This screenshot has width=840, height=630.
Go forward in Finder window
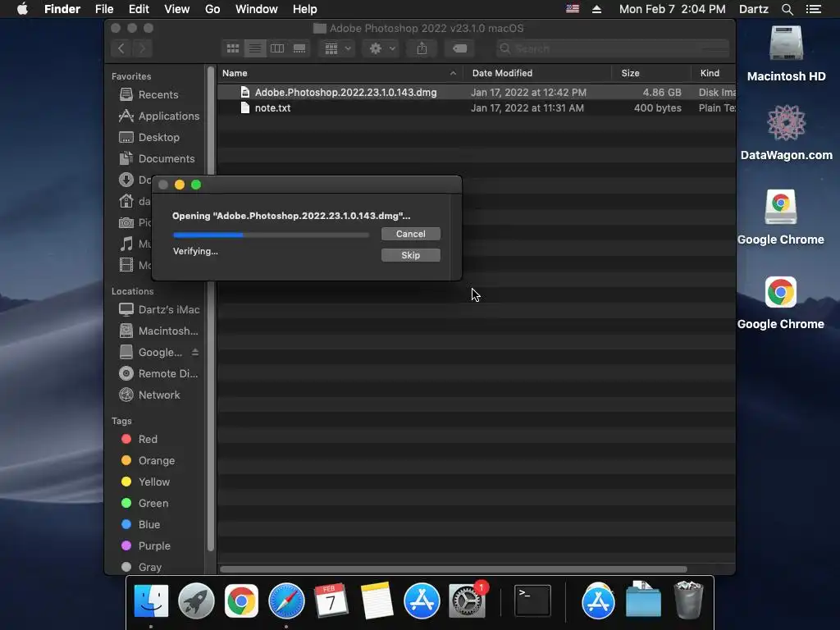point(143,48)
